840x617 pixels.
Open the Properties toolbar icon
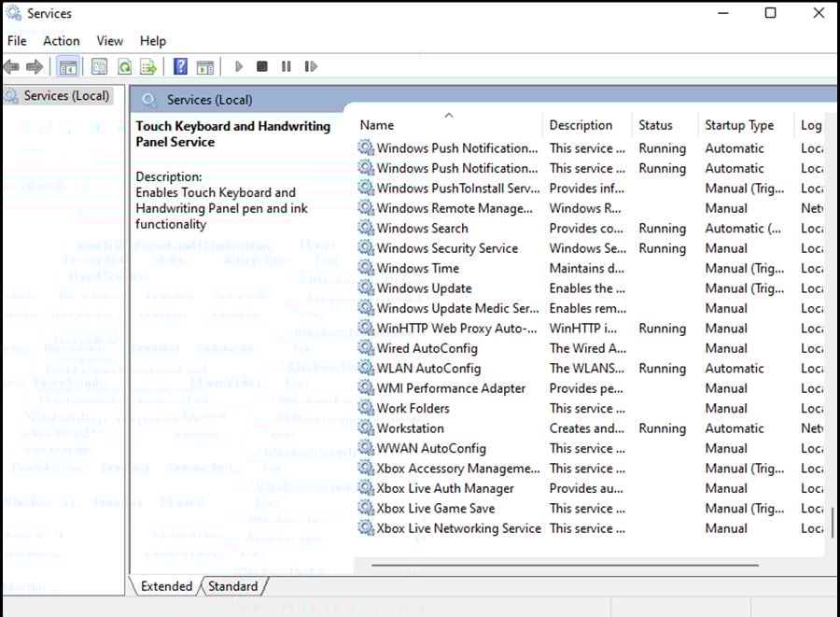click(99, 67)
